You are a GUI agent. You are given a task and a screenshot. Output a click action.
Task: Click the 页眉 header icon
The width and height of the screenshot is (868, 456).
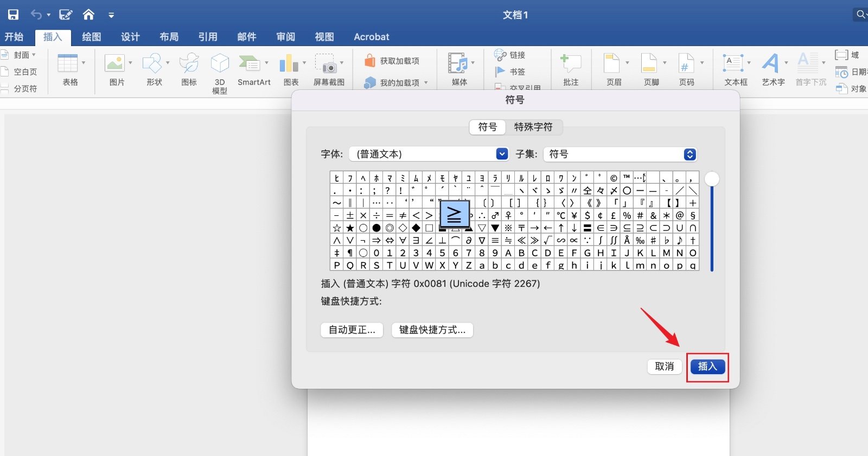[612, 63]
